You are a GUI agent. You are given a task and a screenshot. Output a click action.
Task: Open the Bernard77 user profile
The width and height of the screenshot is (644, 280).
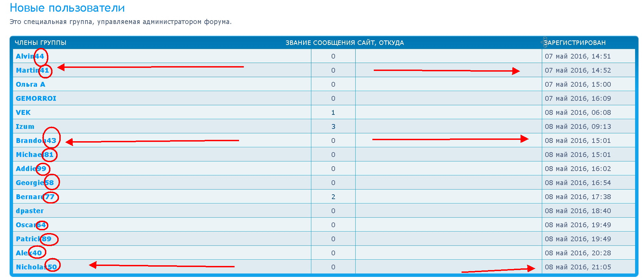click(35, 197)
